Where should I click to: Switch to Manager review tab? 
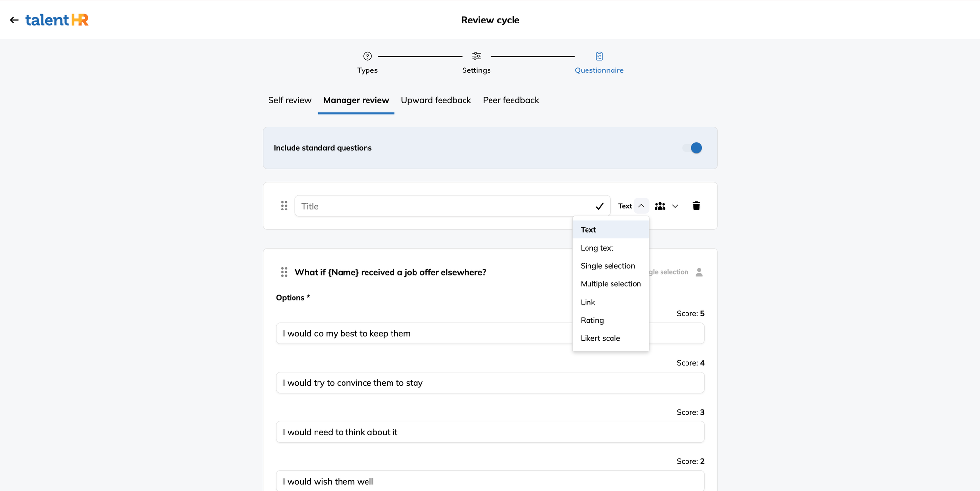pyautogui.click(x=356, y=100)
